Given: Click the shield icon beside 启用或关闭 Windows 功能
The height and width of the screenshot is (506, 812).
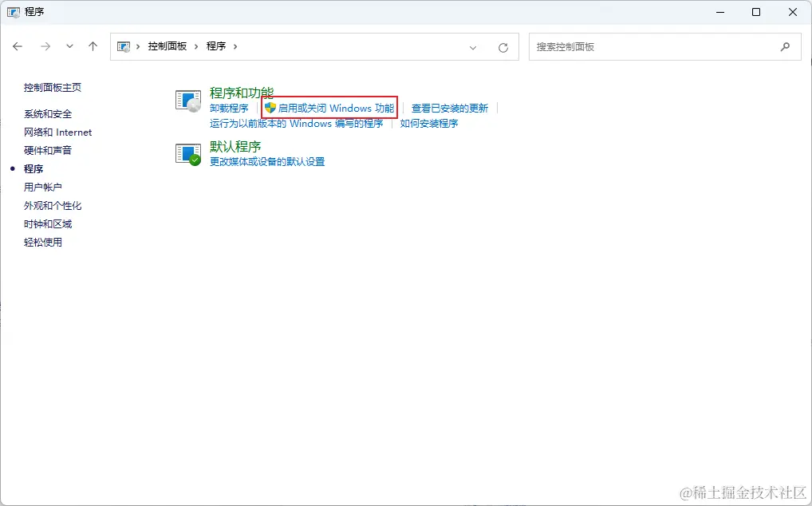Looking at the screenshot, I should [270, 108].
